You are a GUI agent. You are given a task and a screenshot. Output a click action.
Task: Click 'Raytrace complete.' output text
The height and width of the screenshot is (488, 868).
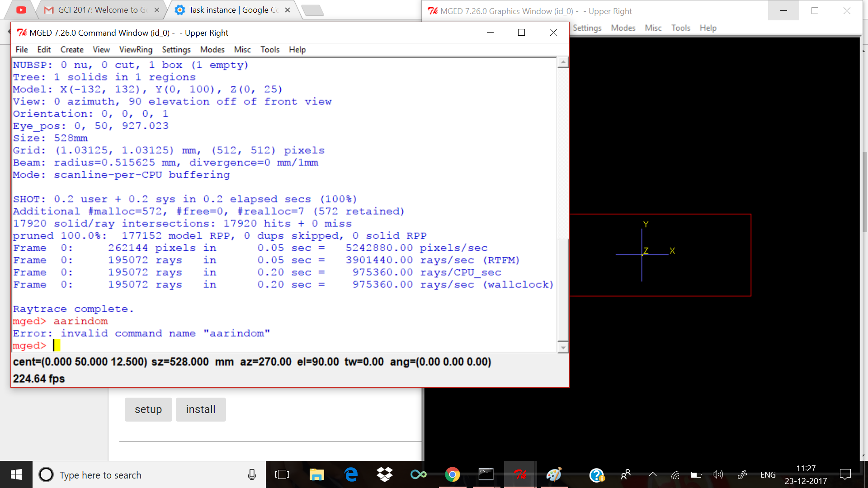pos(73,309)
